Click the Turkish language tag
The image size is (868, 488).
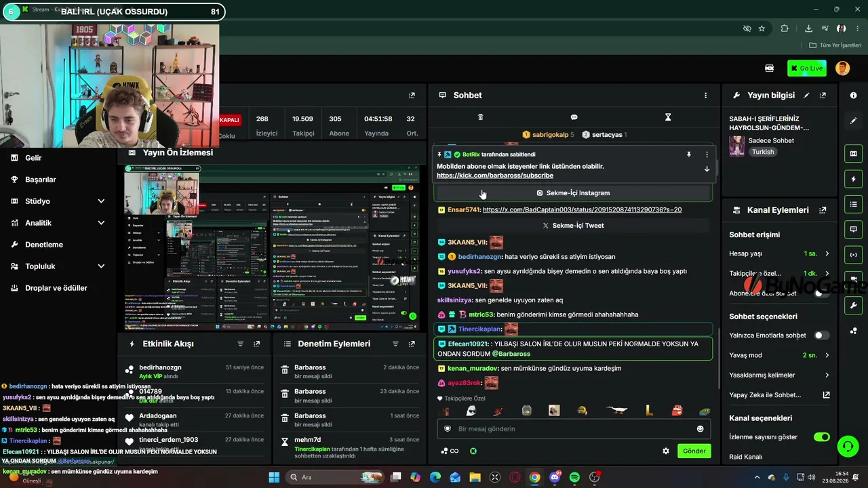click(x=763, y=152)
